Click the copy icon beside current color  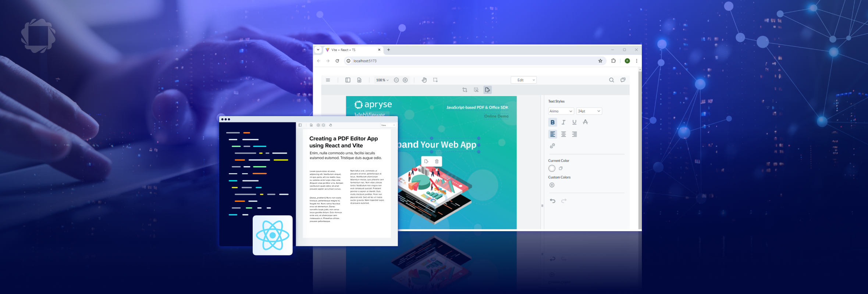[561, 168]
